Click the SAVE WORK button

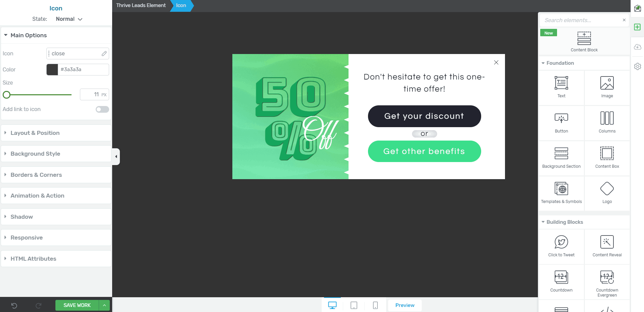tap(77, 305)
